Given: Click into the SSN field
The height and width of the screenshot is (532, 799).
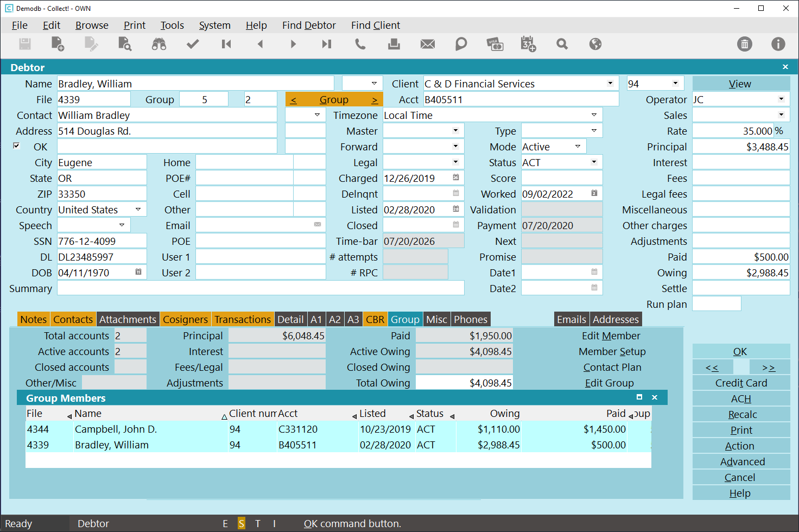Looking at the screenshot, I should (102, 241).
